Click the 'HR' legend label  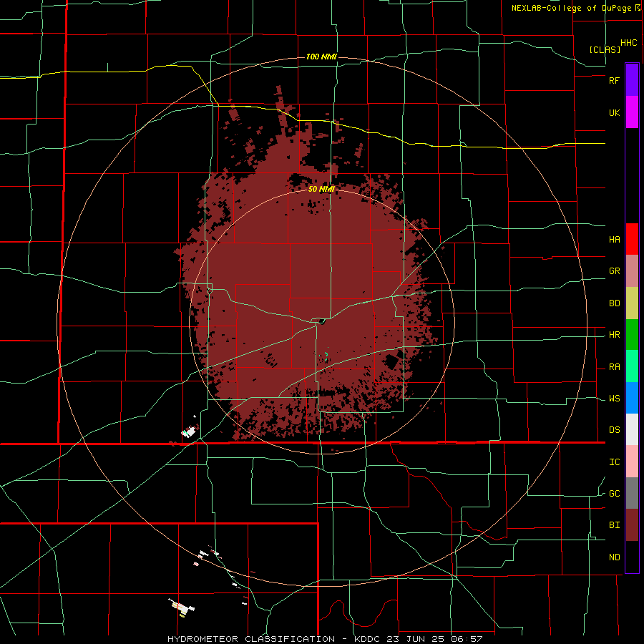tap(614, 335)
